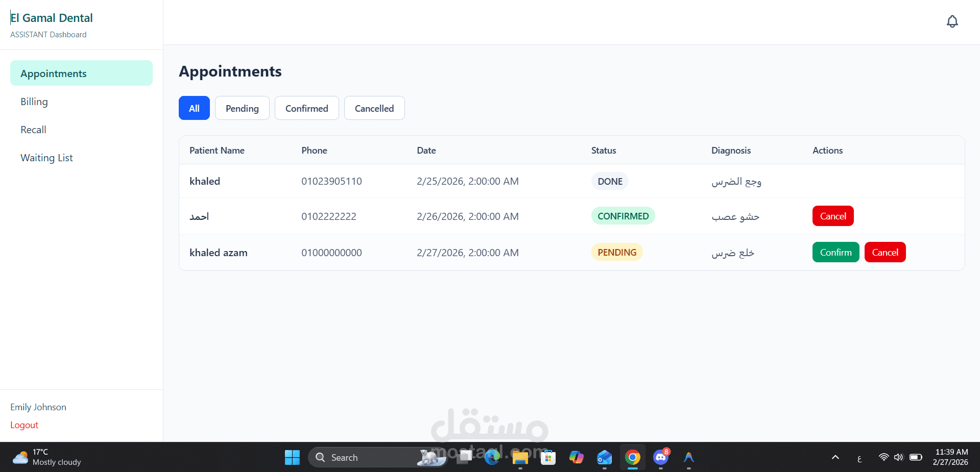The height and width of the screenshot is (472, 980).
Task: Open the Windows Start menu
Action: tap(292, 457)
